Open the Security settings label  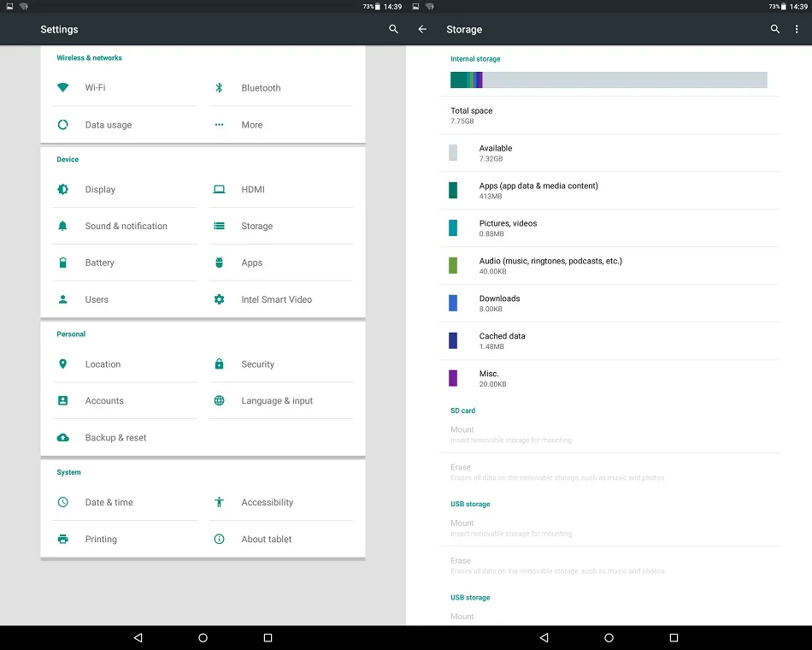click(x=257, y=363)
